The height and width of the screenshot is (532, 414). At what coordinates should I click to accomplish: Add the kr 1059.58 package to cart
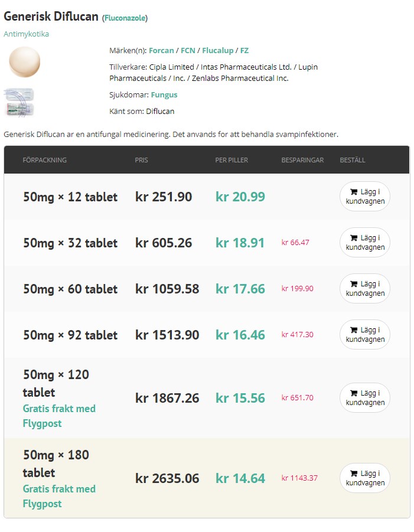[365, 289]
